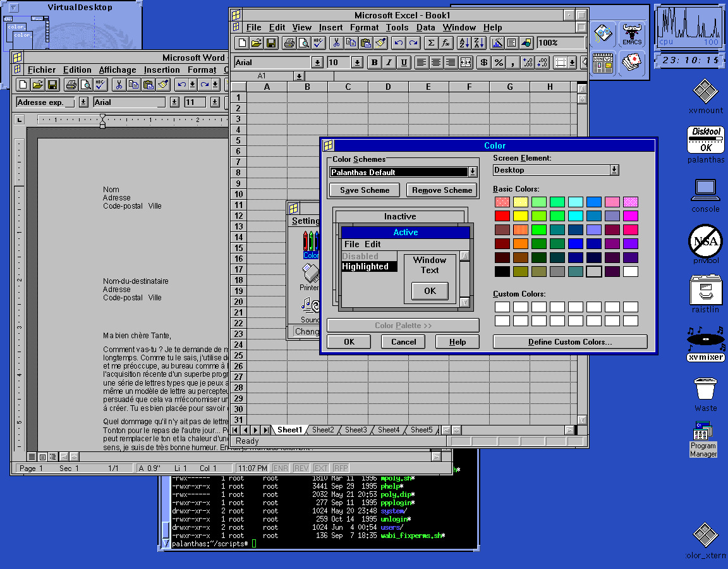Image resolution: width=728 pixels, height=569 pixels.
Task: Click Sort Ascending icon in Excel
Action: click(464, 43)
